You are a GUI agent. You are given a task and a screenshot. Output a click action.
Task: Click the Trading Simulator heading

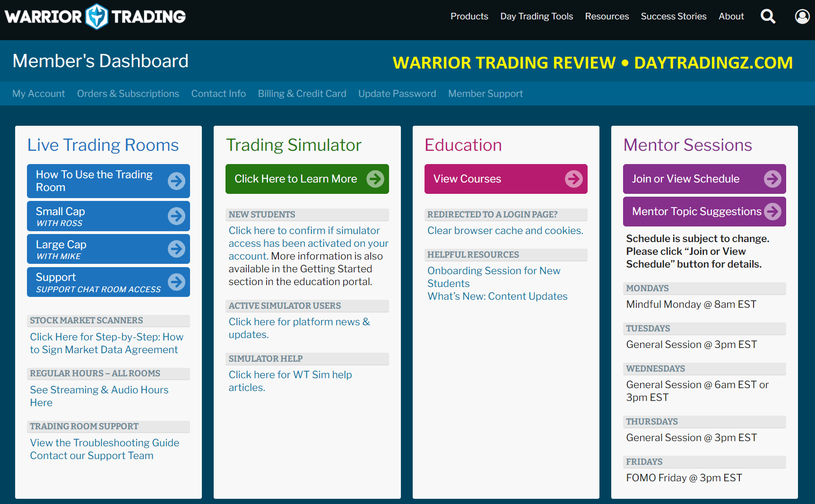pyautogui.click(x=294, y=145)
